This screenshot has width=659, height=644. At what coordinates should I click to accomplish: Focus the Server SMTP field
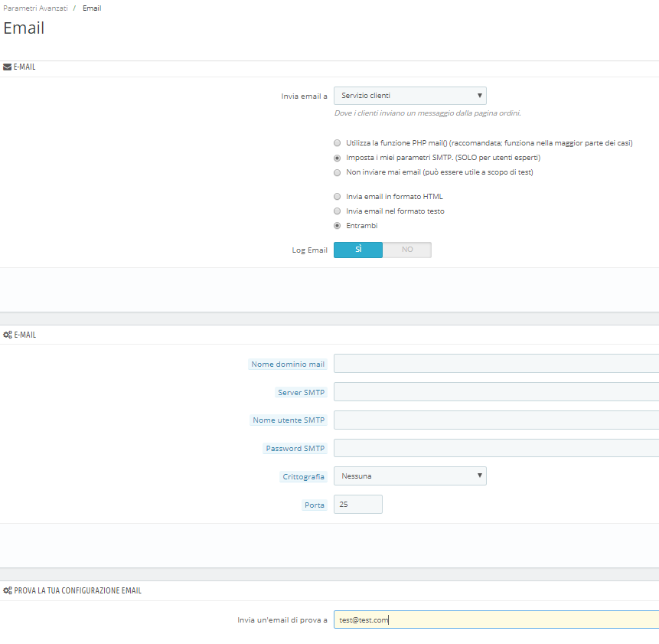[496, 392]
